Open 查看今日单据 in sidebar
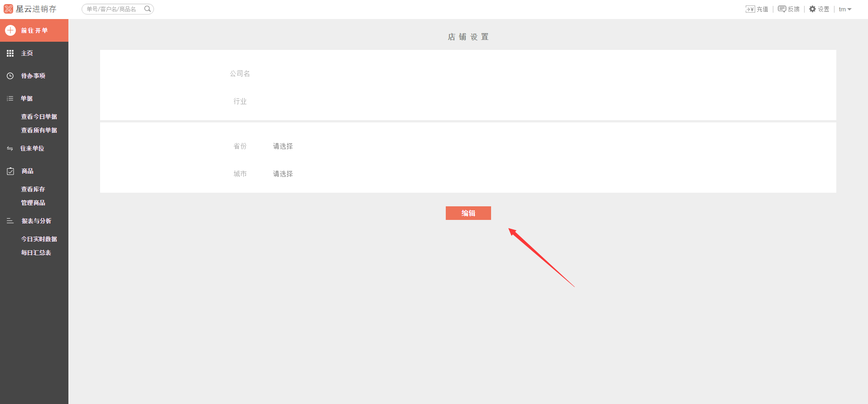Viewport: 868px width, 404px height. [x=39, y=117]
